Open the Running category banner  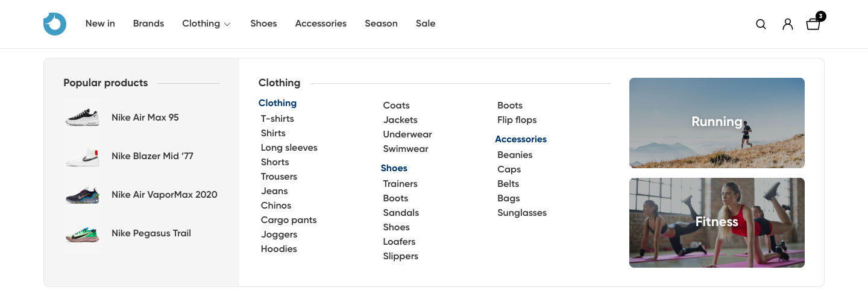click(717, 123)
